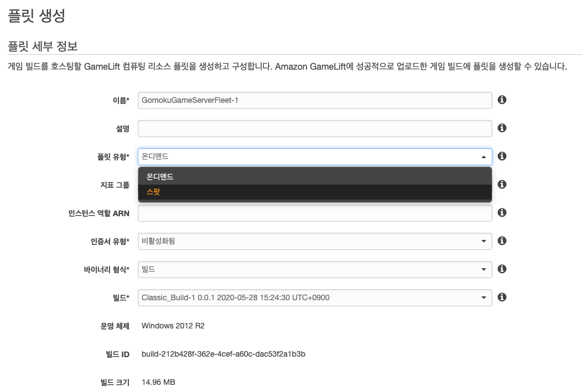Open the 빌드 selection dropdown
This screenshot has height=392, width=582.
pyautogui.click(x=315, y=297)
